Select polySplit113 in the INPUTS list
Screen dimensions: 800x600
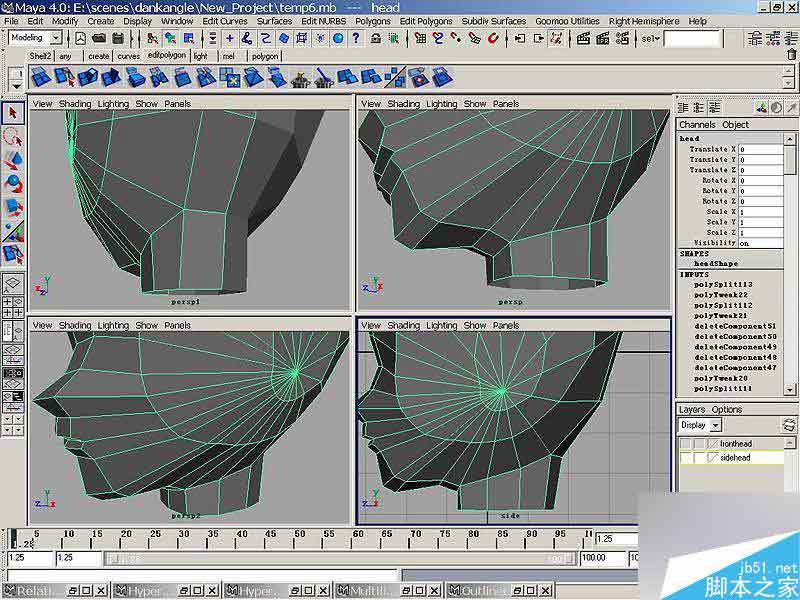pos(722,284)
